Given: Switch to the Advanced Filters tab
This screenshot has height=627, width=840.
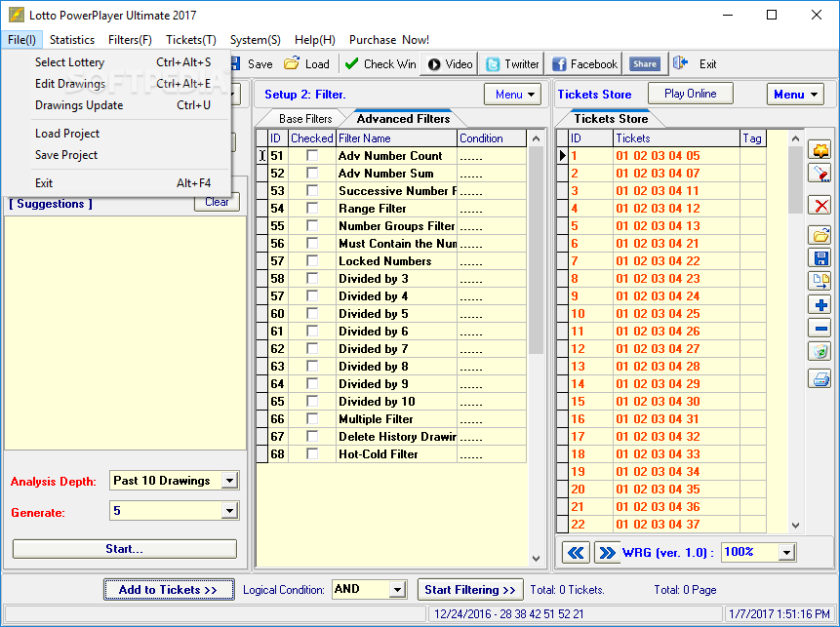Looking at the screenshot, I should click(403, 119).
